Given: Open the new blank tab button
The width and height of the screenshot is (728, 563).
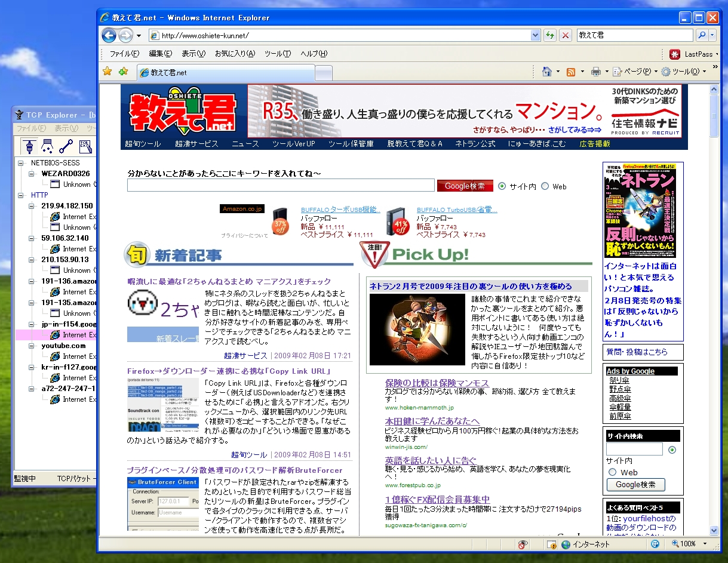Looking at the screenshot, I should (x=323, y=73).
